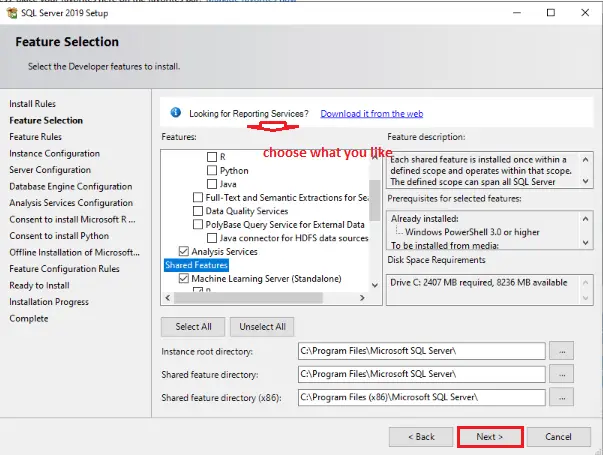This screenshot has width=603, height=455.
Task: Enable Full-Text and Semantic Extractions checkbox
Action: [x=198, y=197]
